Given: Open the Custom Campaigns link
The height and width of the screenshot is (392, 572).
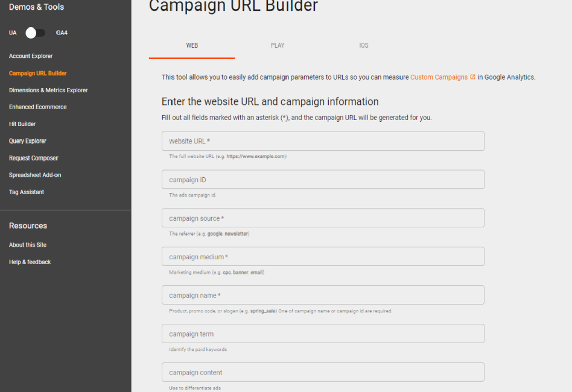Looking at the screenshot, I should coord(439,77).
